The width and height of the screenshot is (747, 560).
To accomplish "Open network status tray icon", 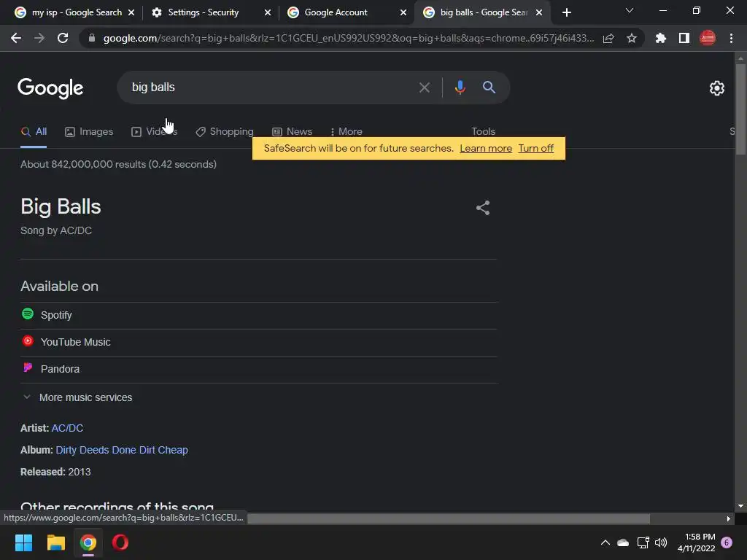I will [643, 542].
